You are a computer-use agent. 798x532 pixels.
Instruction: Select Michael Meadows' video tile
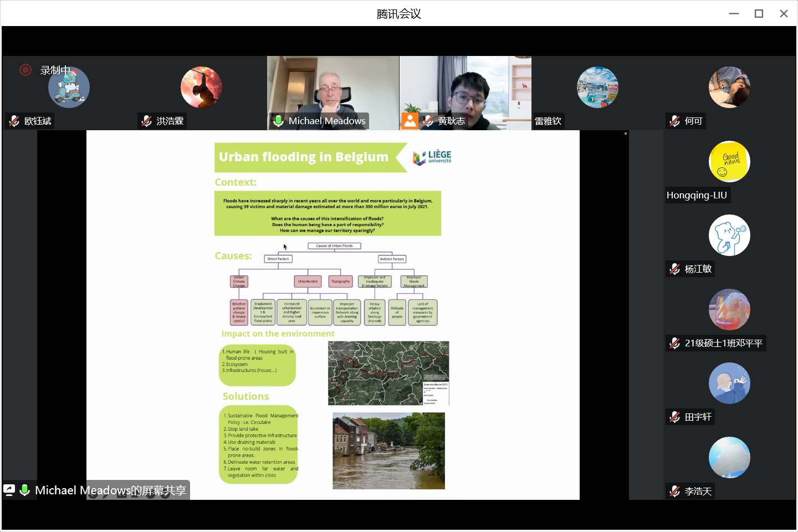click(332, 89)
